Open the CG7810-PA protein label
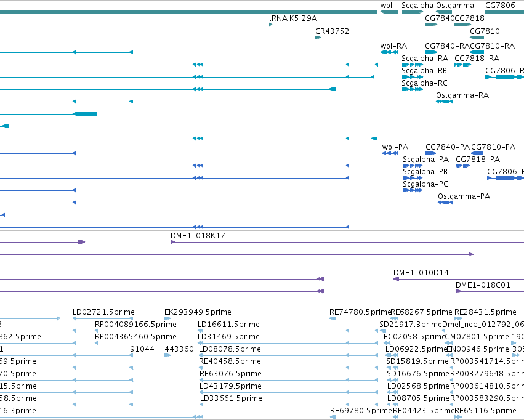This screenshot has height=420, width=524. [493, 147]
